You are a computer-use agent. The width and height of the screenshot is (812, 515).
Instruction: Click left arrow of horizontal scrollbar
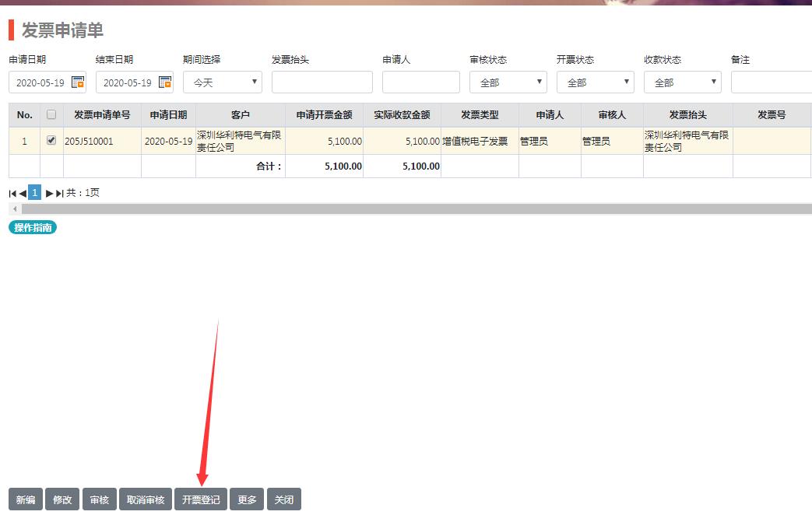click(13, 209)
